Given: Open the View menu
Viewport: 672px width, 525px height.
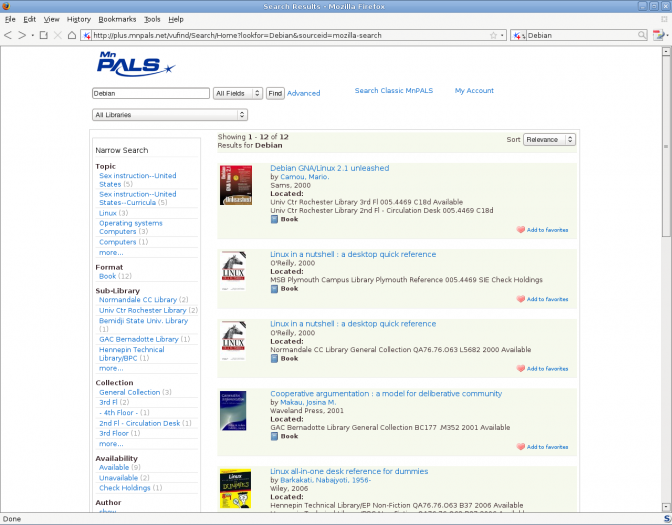Looking at the screenshot, I should coord(51,19).
